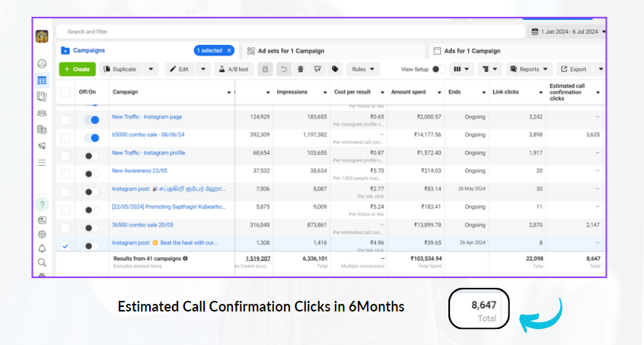Open the Reports dropdown menu
Image resolution: width=644 pixels, height=345 pixels.
pos(528,69)
